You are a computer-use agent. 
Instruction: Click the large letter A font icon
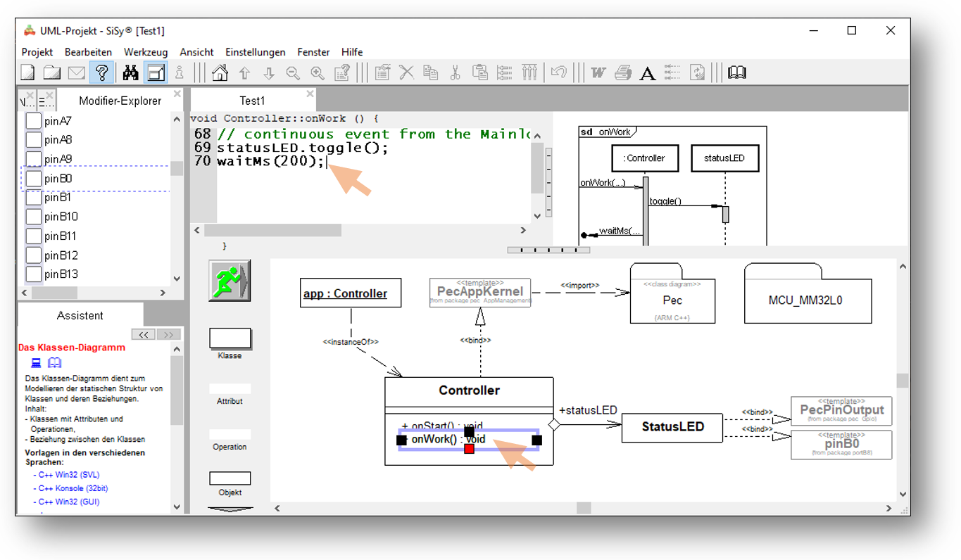coord(647,72)
